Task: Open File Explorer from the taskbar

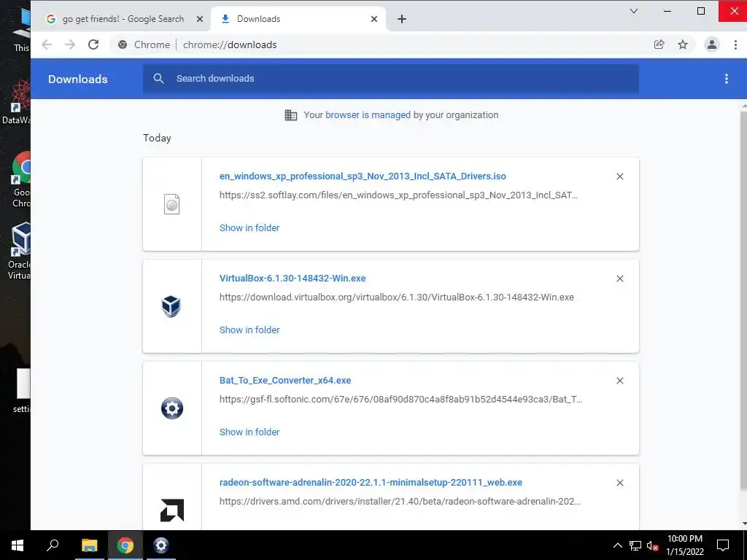Action: coord(89,545)
